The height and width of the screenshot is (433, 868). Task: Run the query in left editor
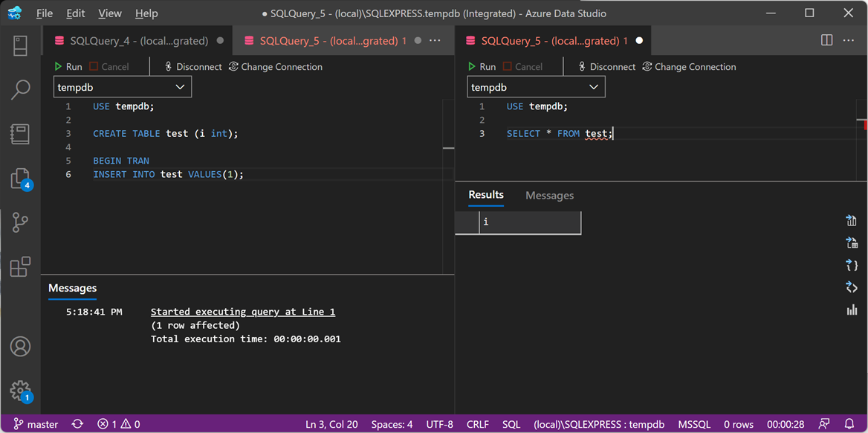coord(68,66)
